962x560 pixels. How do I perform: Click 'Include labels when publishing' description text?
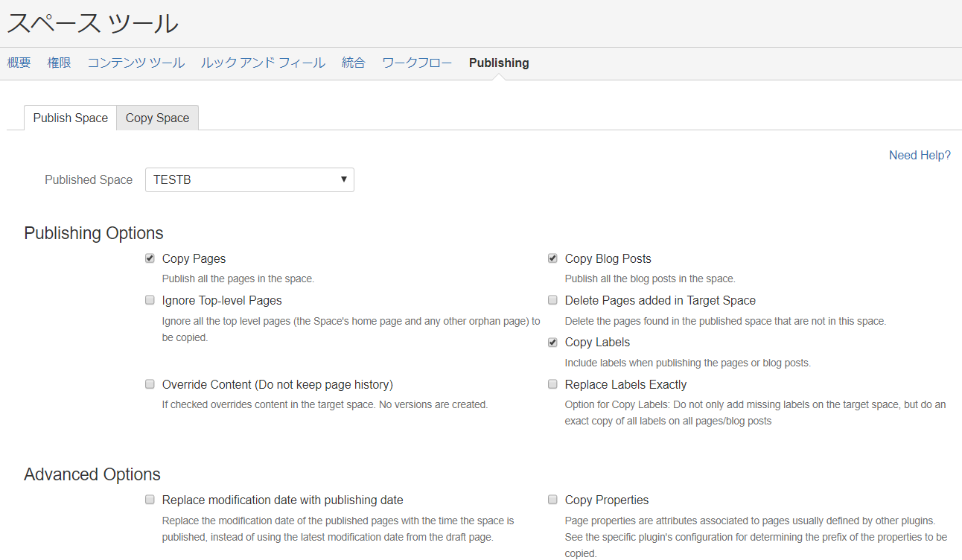coord(688,363)
